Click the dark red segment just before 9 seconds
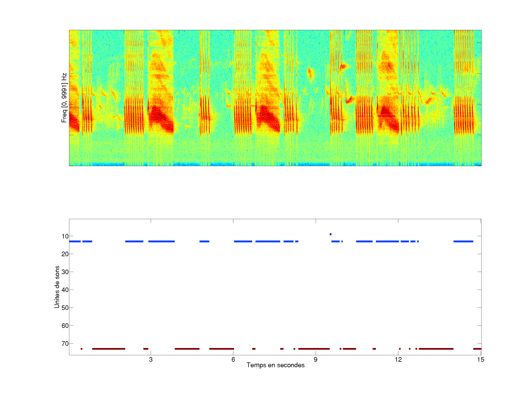 click(x=314, y=349)
